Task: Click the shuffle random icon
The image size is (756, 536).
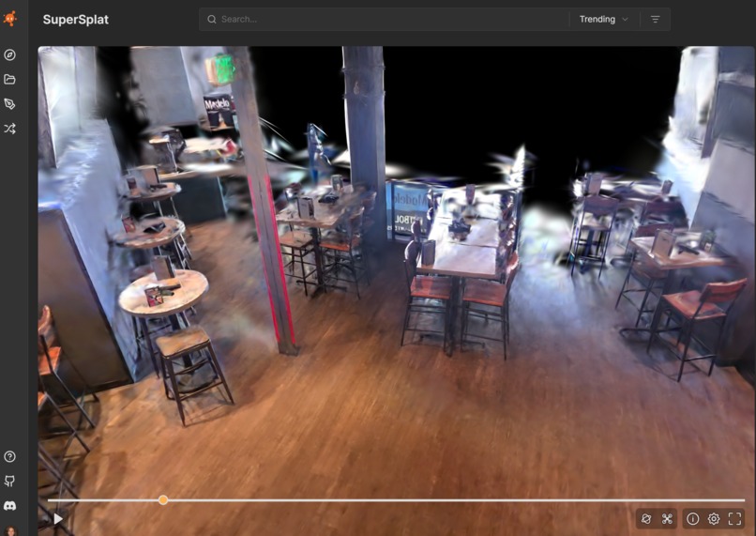Action: (9, 129)
